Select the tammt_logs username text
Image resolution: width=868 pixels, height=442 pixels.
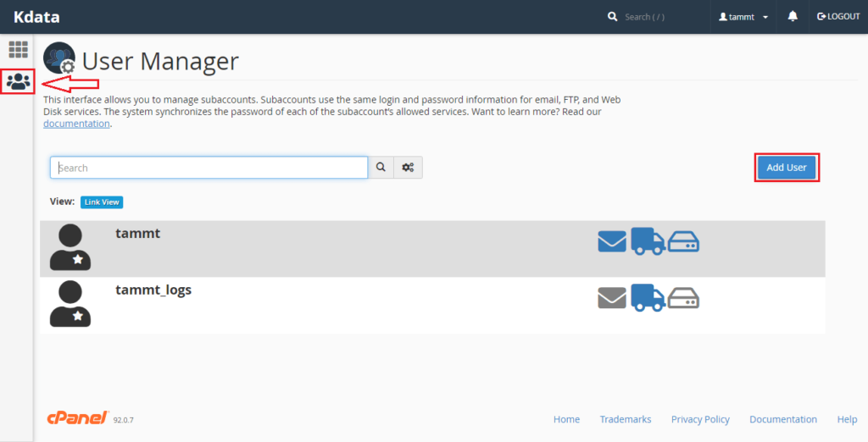[153, 290]
